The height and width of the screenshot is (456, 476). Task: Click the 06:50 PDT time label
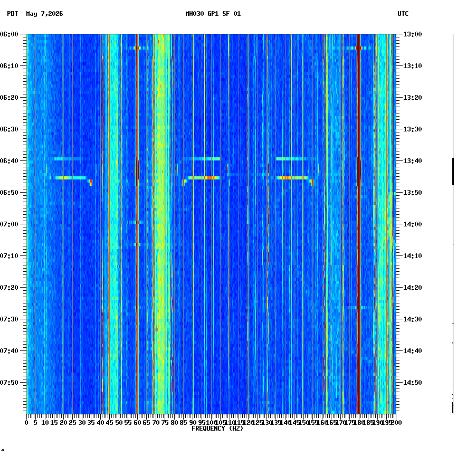[x=9, y=193]
